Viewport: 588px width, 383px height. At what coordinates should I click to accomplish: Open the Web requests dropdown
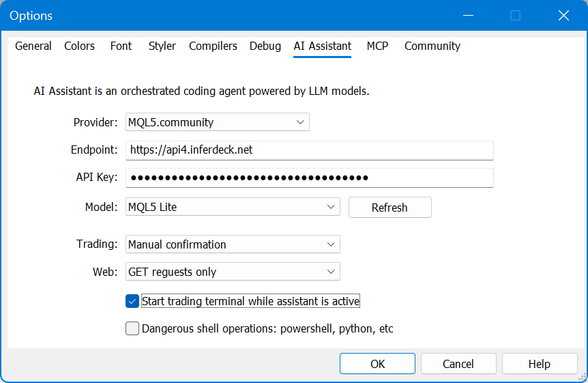click(x=233, y=272)
